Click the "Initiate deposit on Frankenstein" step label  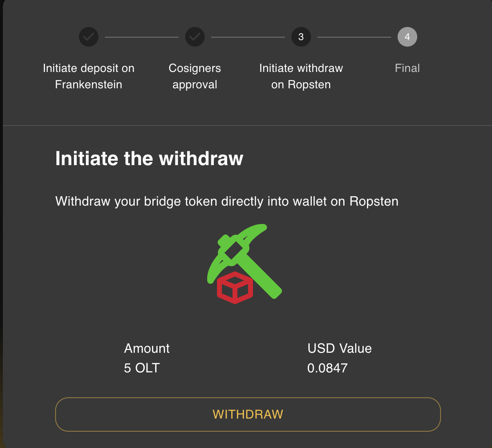[89, 76]
